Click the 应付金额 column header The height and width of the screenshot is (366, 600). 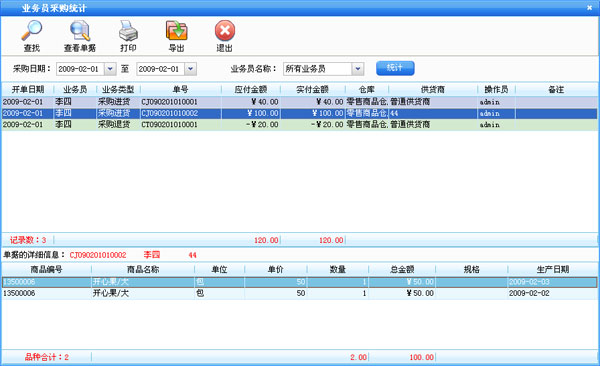251,90
